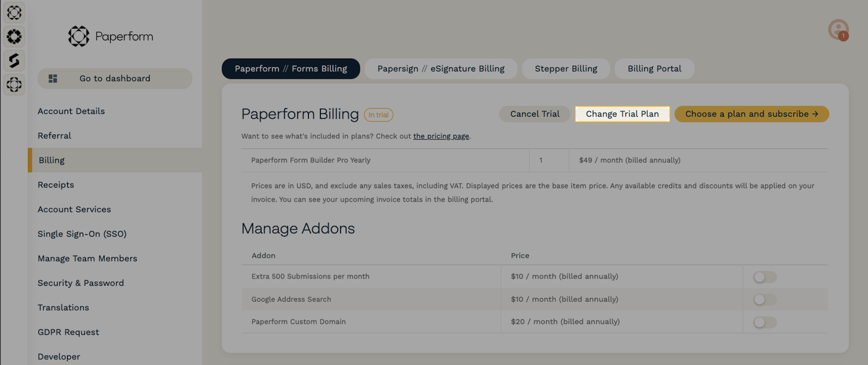Image resolution: width=868 pixels, height=365 pixels.
Task: Switch to the Papersign eSignature Billing tab
Action: point(441,69)
